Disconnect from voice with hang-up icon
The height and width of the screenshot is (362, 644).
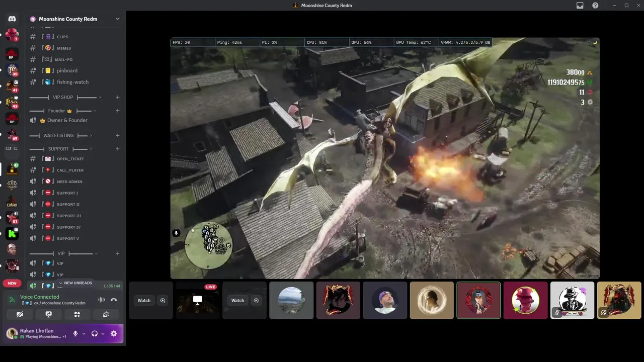pos(114,300)
